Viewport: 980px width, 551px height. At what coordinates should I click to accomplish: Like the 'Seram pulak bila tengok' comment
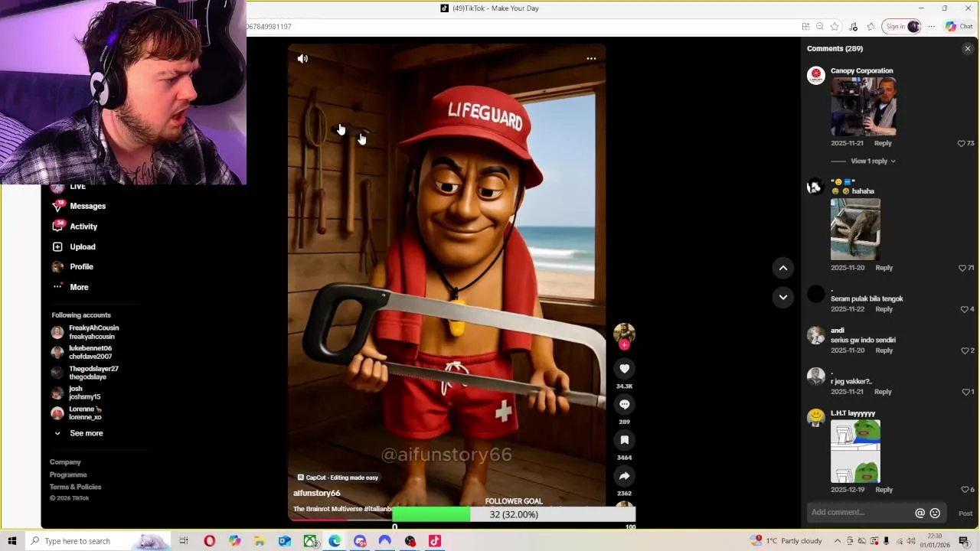point(965,309)
